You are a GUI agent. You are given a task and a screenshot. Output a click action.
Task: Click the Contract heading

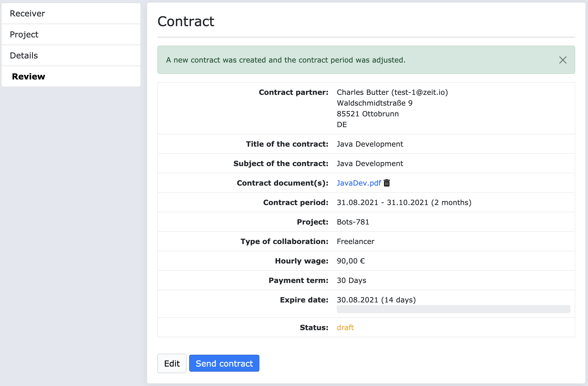click(x=186, y=21)
